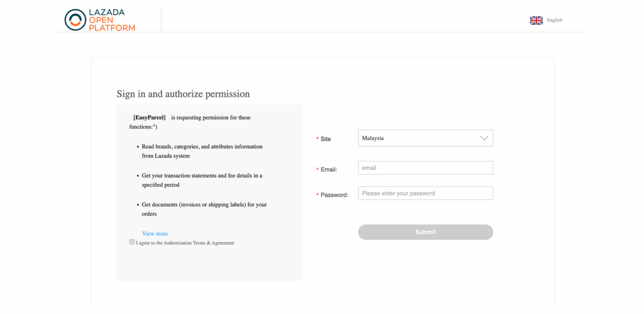Screen dimensions: 644x314
Task: Click the red asterisk beside Site
Action: (317, 138)
